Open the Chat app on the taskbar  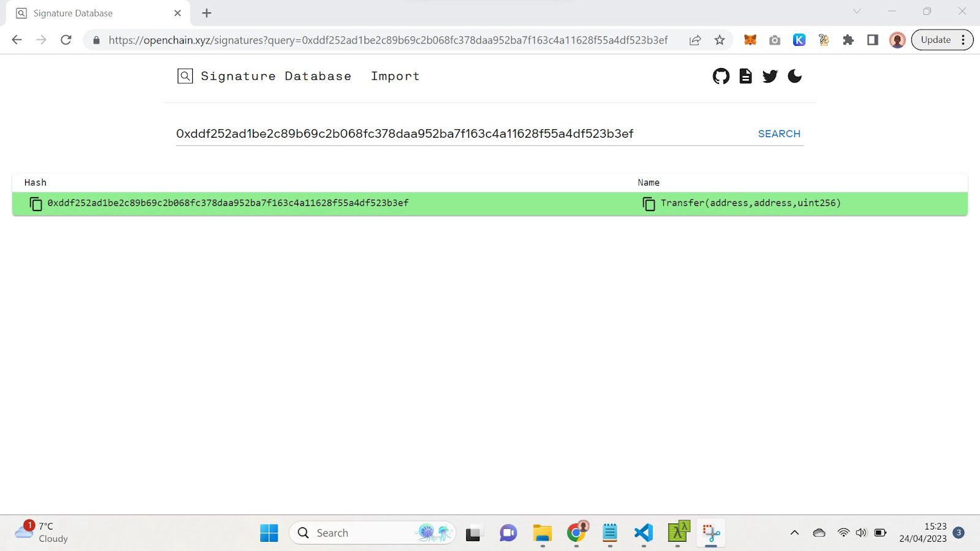tap(508, 533)
